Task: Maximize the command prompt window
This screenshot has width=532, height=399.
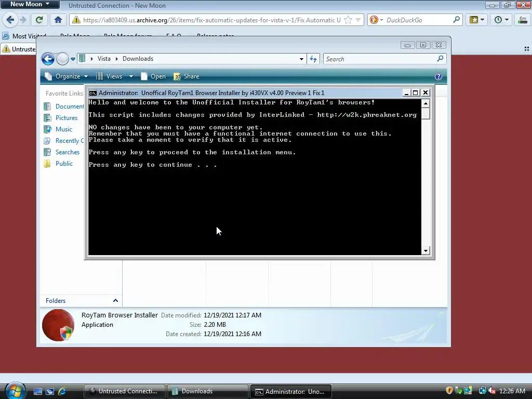Action: pyautogui.click(x=415, y=93)
